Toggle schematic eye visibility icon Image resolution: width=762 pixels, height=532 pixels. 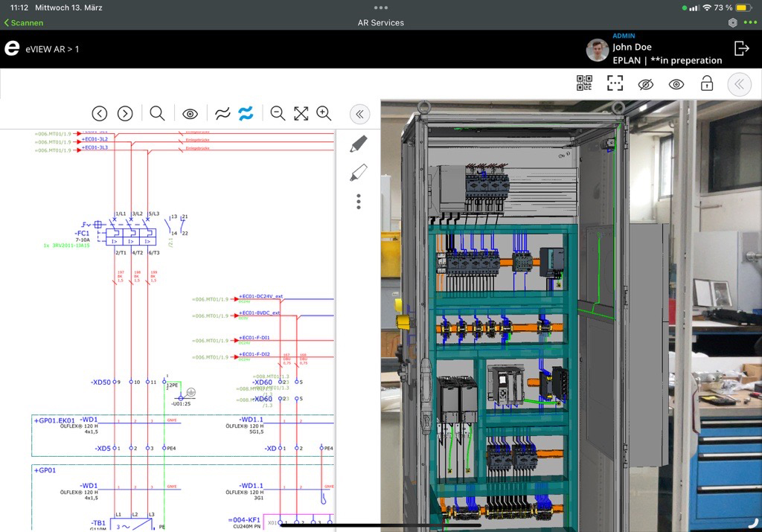(x=190, y=114)
